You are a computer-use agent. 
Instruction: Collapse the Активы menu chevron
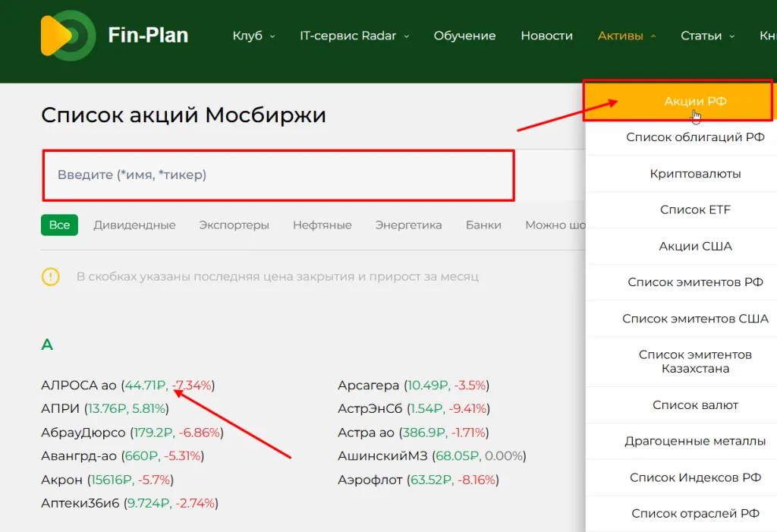653,36
